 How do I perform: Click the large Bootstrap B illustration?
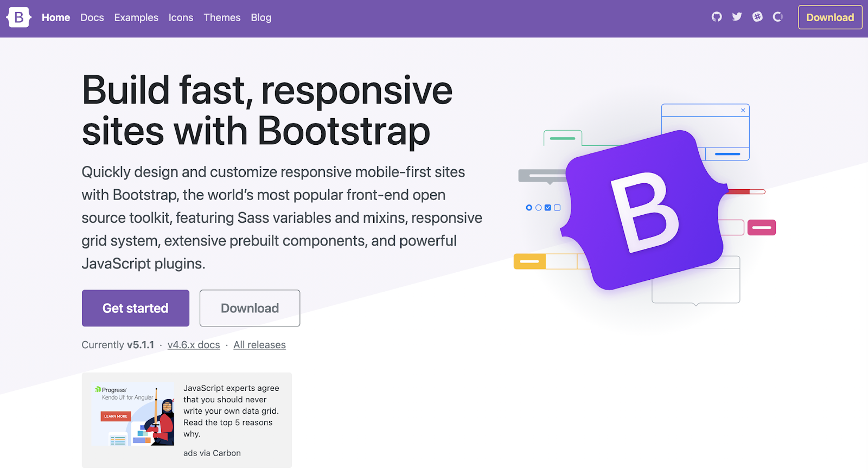tap(644, 210)
